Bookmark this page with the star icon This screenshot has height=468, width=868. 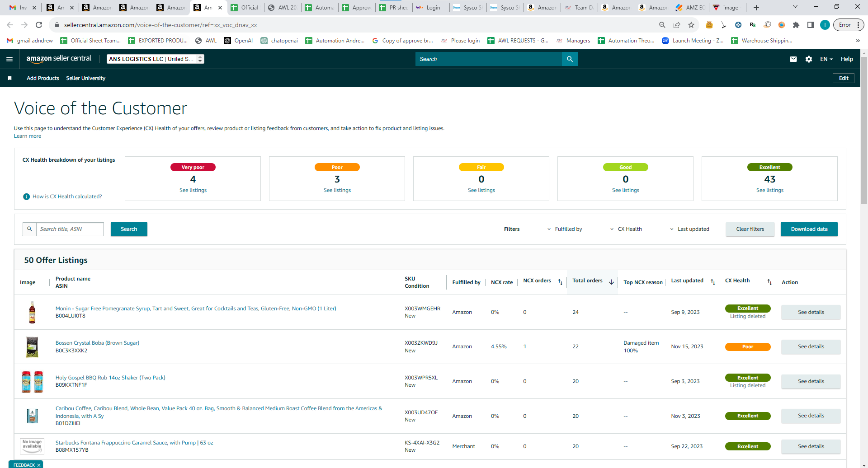click(x=691, y=25)
